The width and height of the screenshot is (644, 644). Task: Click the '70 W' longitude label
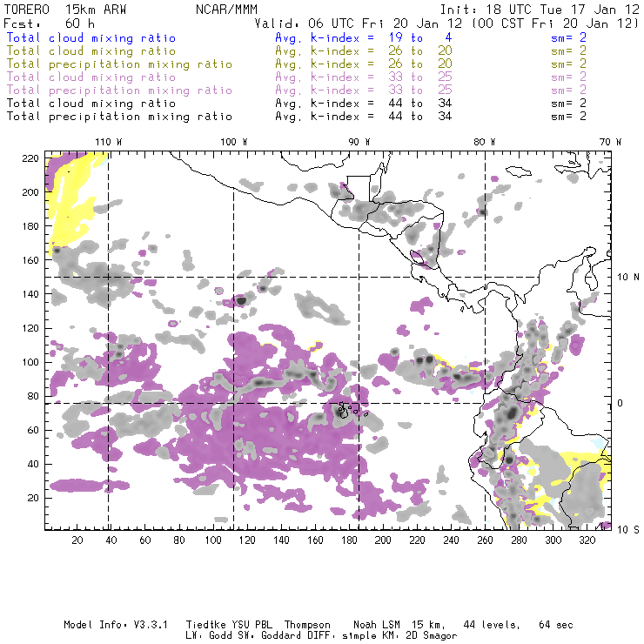coord(610,142)
